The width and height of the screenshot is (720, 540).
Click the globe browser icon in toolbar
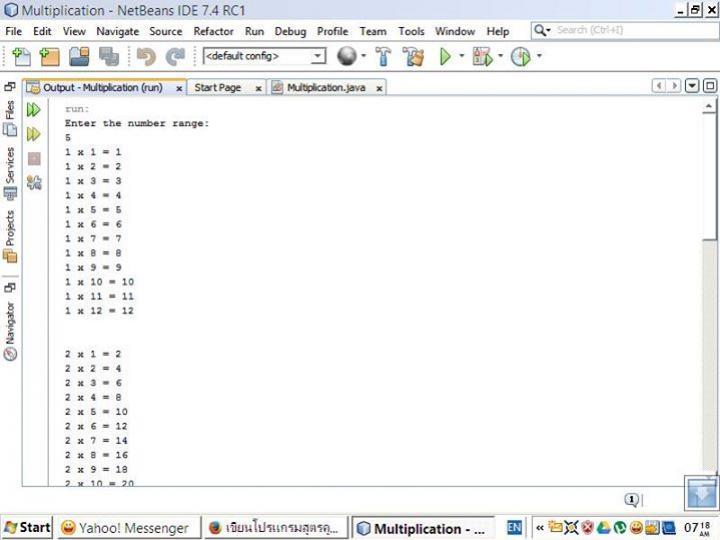pos(347,56)
